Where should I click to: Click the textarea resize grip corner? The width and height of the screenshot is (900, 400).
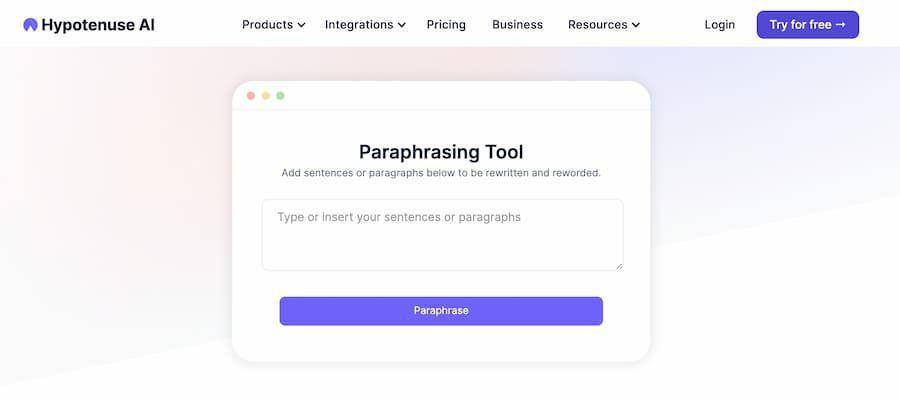pyautogui.click(x=619, y=266)
